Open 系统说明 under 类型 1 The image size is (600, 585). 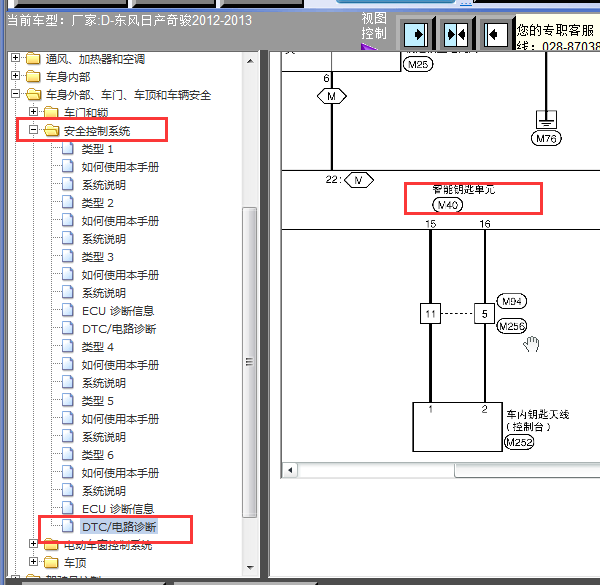[104, 185]
